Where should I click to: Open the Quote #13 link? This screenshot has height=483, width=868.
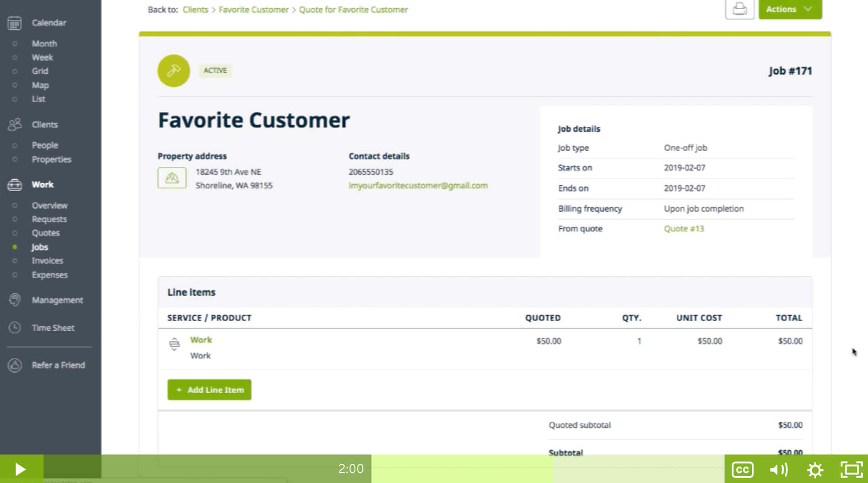pyautogui.click(x=684, y=229)
